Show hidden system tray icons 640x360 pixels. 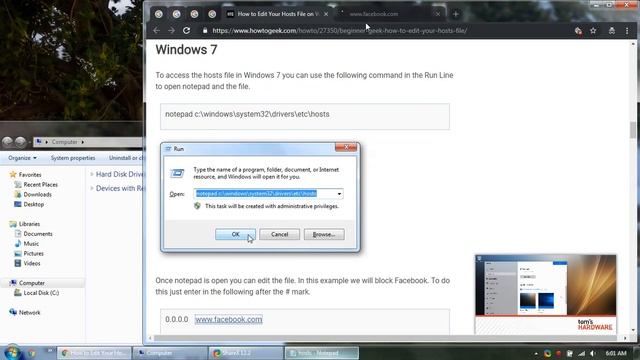pos(536,353)
